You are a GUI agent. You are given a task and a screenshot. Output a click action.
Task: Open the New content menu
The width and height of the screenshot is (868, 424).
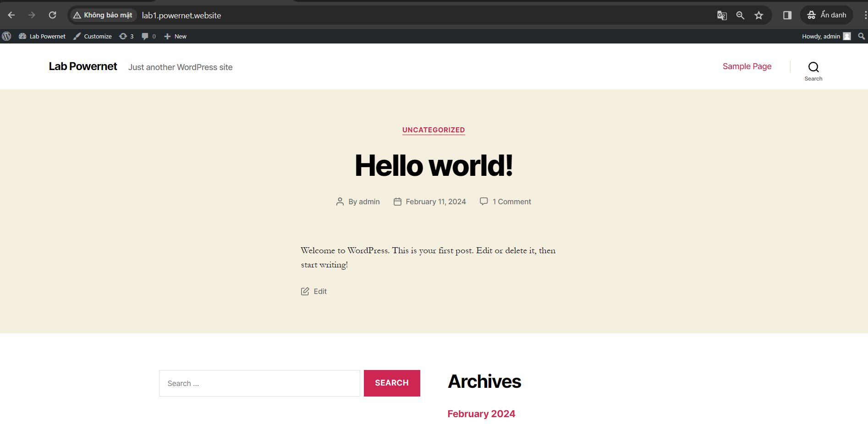click(x=176, y=36)
